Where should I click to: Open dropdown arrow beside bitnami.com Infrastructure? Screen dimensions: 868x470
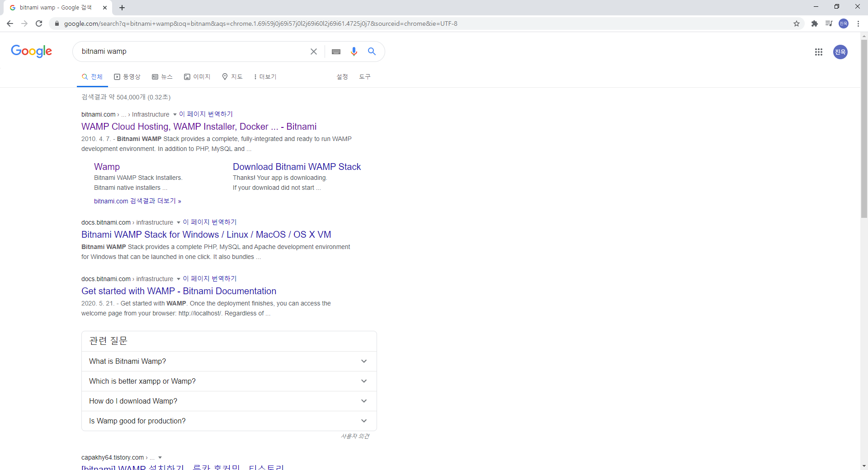(175, 115)
